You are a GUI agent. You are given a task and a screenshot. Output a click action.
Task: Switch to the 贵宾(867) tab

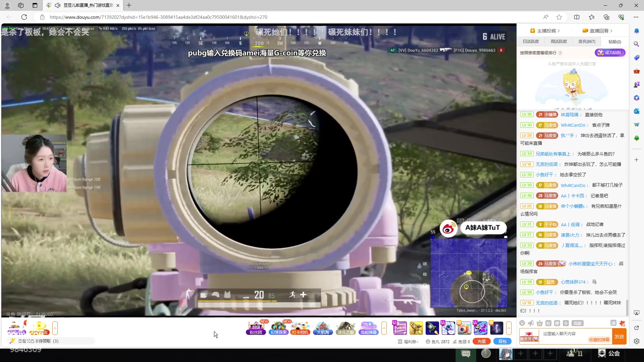coord(587,42)
